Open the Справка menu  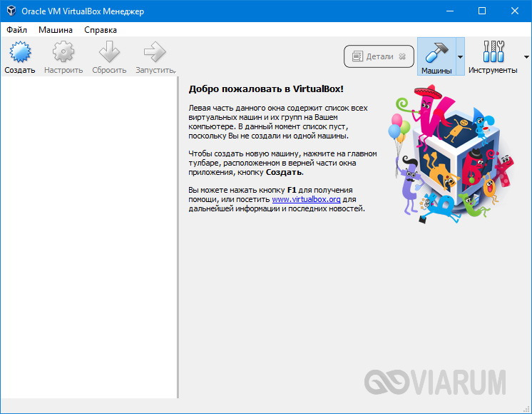tap(101, 30)
